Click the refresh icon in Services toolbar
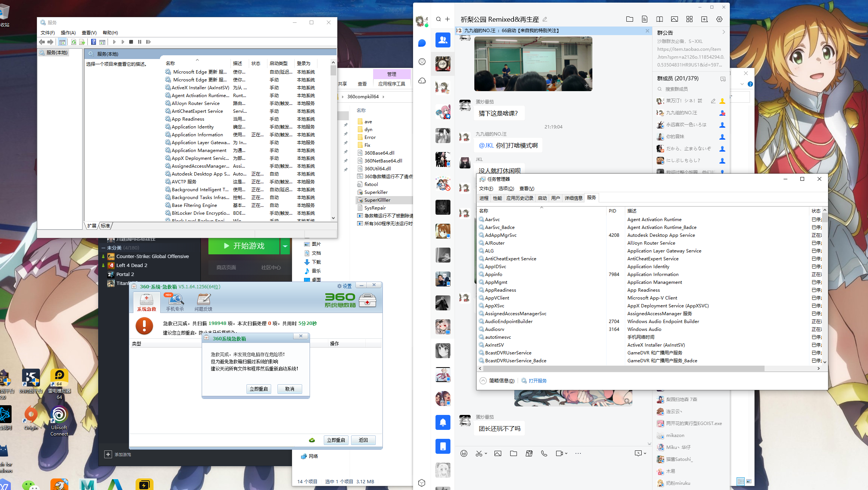 [74, 42]
